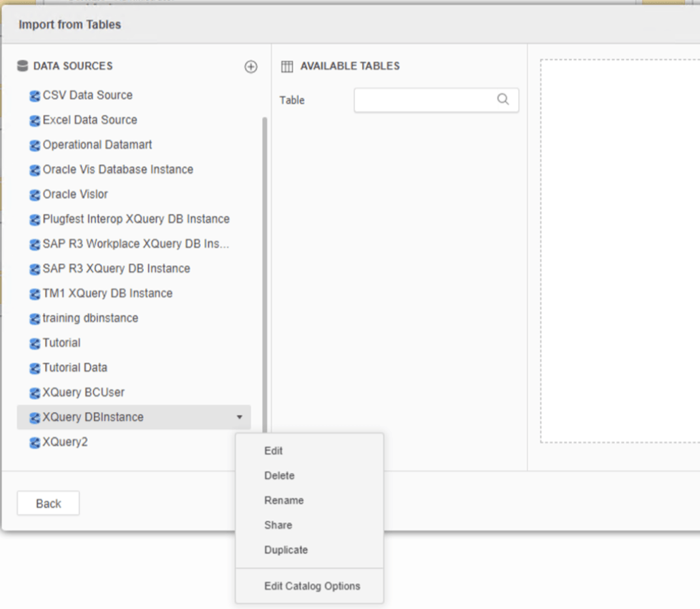700x609 pixels.
Task: Click the Operational Datamart source icon
Action: (35, 146)
